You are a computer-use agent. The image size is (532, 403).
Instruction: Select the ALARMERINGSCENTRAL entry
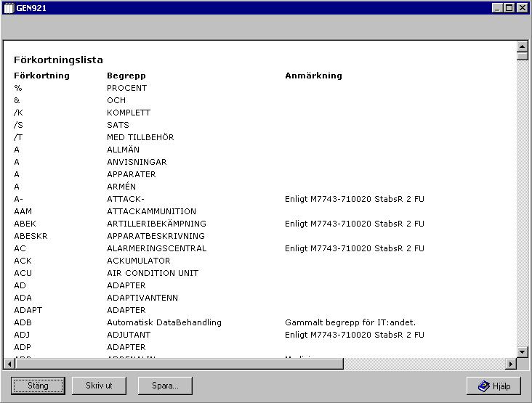coord(157,248)
